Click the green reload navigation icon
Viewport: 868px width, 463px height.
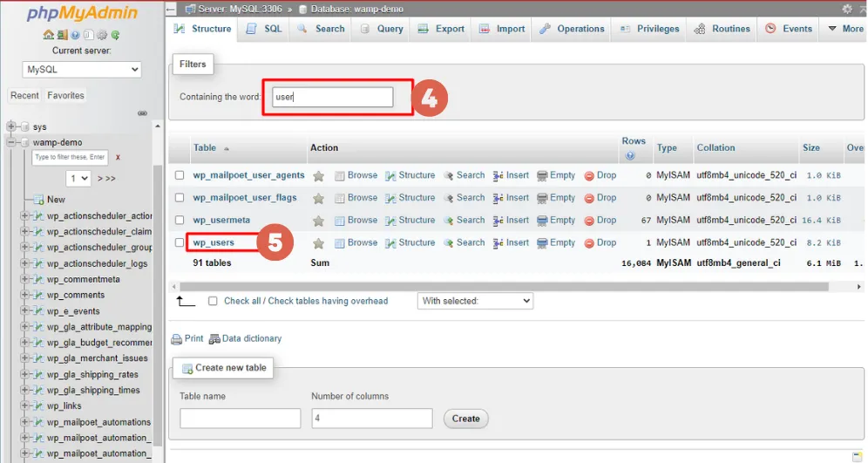[x=115, y=35]
